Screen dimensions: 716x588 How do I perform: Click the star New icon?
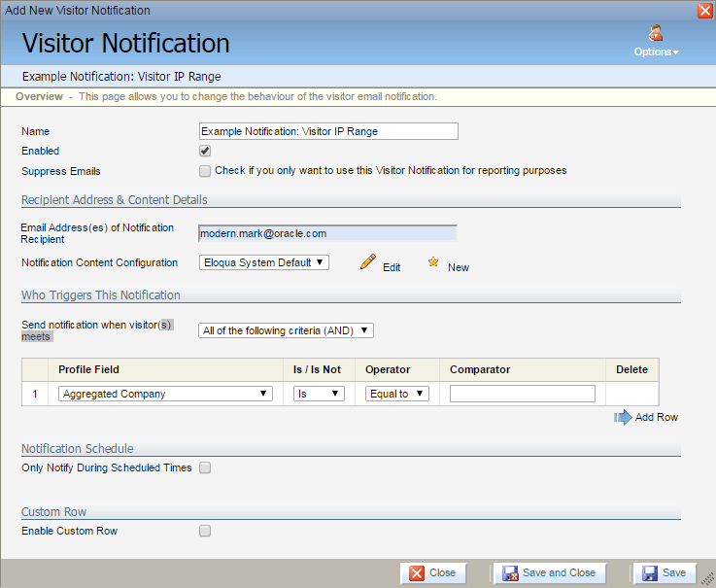pos(433,261)
